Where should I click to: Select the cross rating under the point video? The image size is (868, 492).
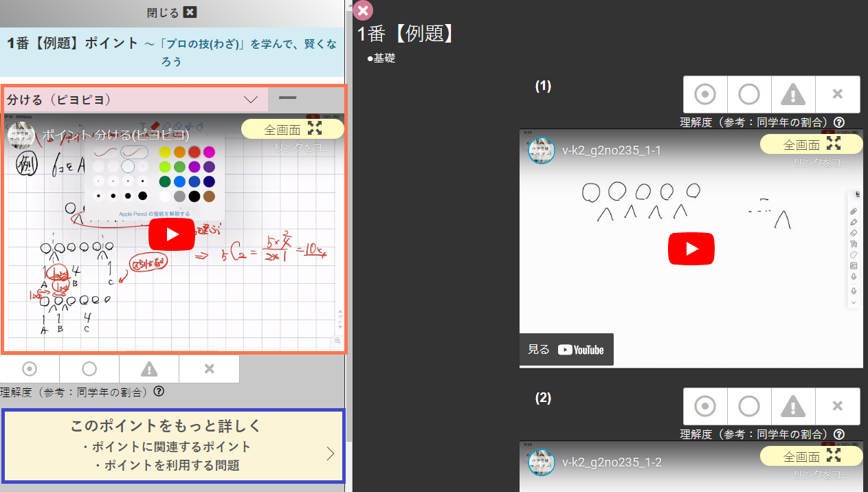click(x=209, y=369)
